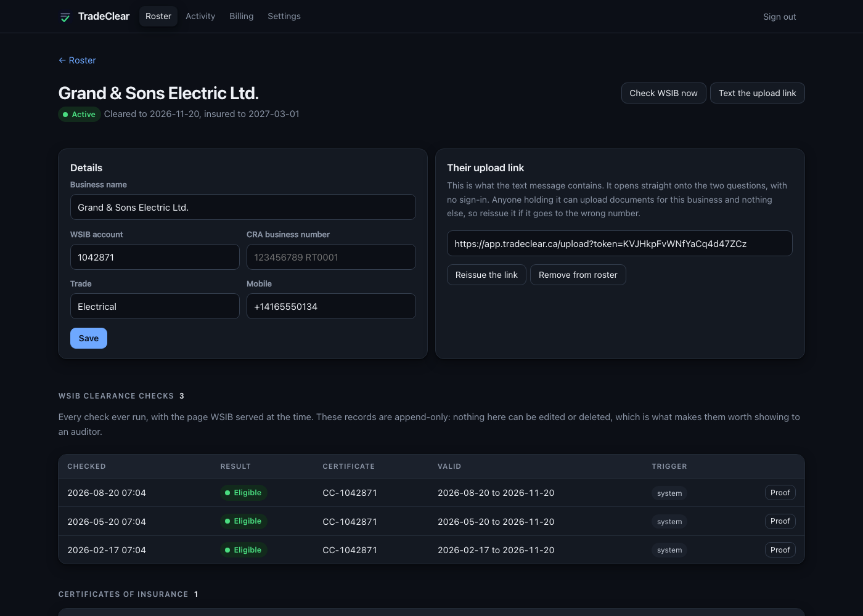
Task: Click the system trigger tag for 2026-08-20
Action: tap(669, 493)
